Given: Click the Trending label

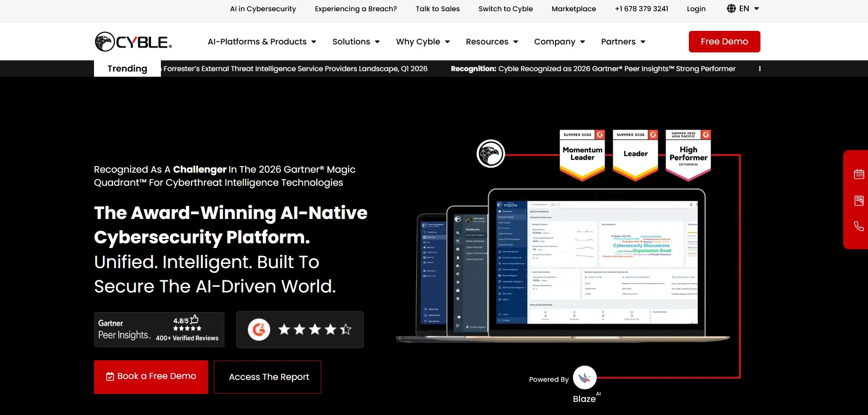Looking at the screenshot, I should 127,69.
